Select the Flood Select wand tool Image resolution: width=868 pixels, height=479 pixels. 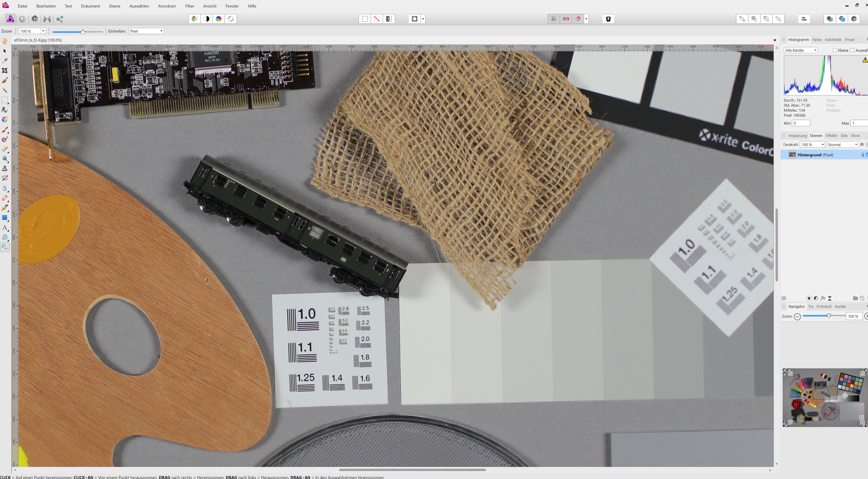5,90
